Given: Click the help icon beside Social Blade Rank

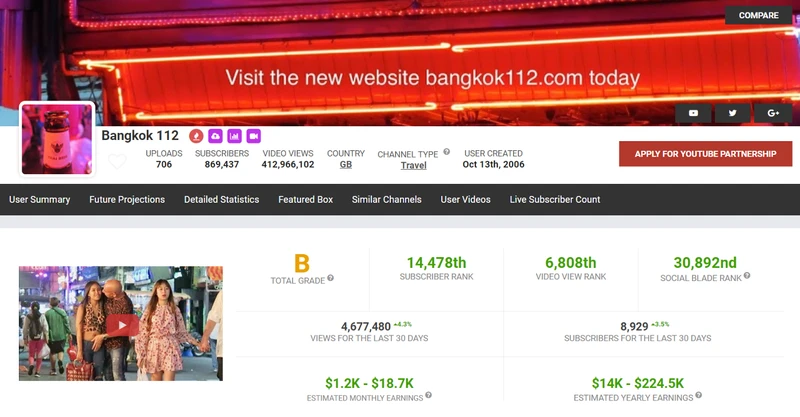Looking at the screenshot, I should pos(747,276).
